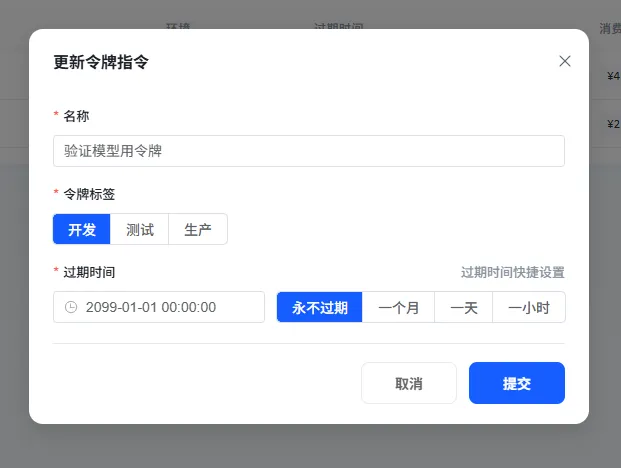The height and width of the screenshot is (468, 621).
Task: Close the 更新令牌指令 dialog with X
Action: (565, 61)
